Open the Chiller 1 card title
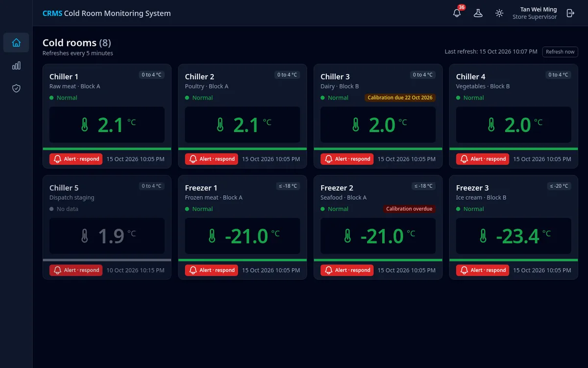This screenshot has height=368, width=588. tap(64, 77)
